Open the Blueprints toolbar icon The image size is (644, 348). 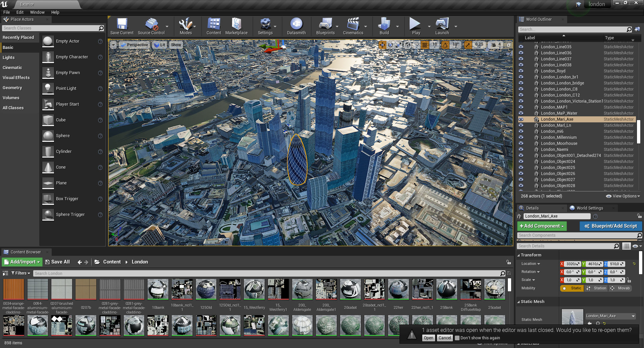[325, 24]
